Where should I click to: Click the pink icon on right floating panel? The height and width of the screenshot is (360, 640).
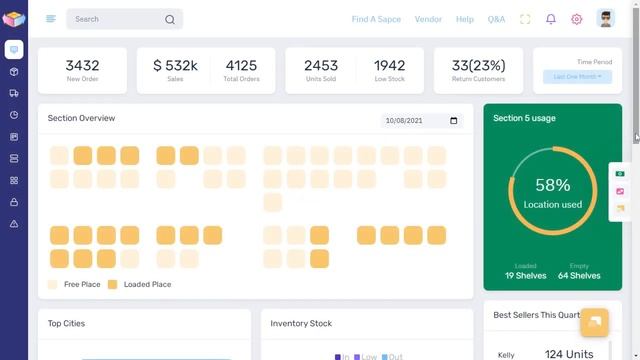620,191
